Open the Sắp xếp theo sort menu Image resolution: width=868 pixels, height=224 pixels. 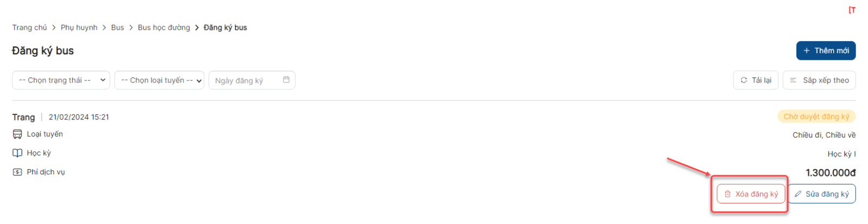point(819,80)
